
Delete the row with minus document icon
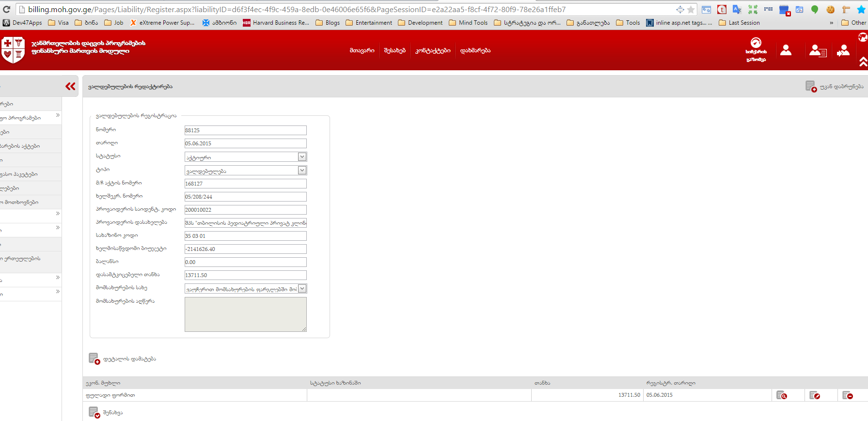click(x=847, y=395)
